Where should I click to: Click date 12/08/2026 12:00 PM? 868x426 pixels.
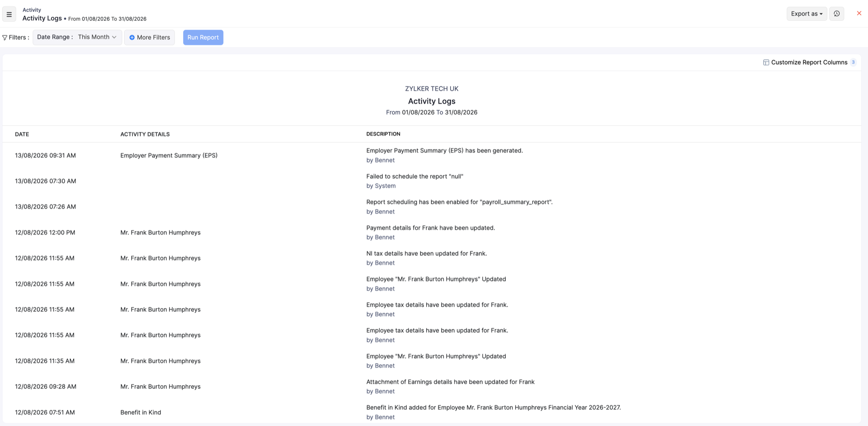(45, 233)
